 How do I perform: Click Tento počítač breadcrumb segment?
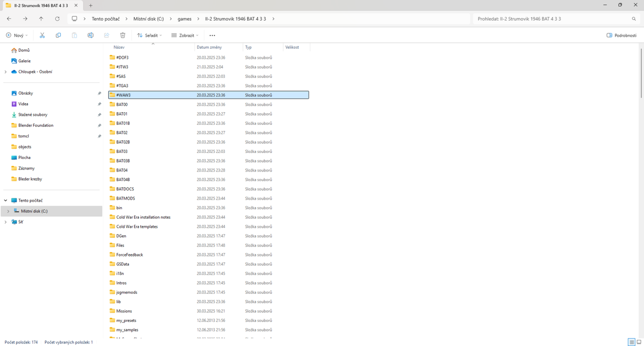coord(106,19)
